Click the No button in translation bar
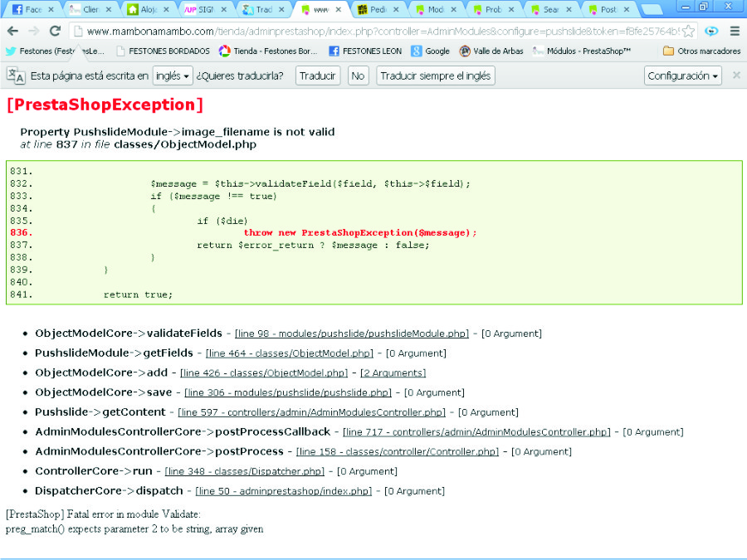747x560 pixels. (x=358, y=75)
